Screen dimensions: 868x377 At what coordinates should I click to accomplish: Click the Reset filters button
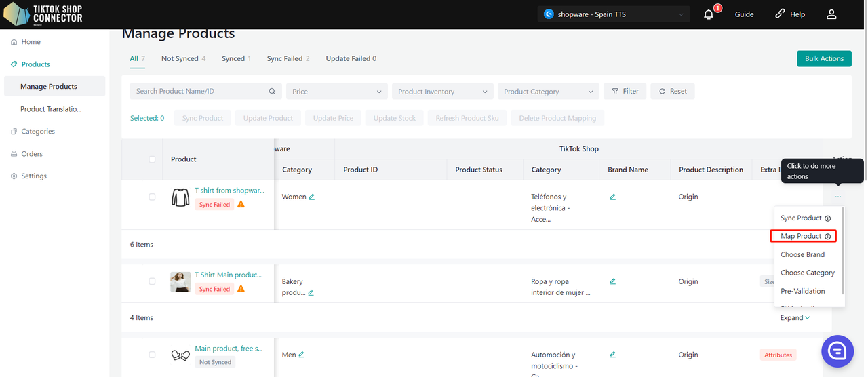coord(673,92)
